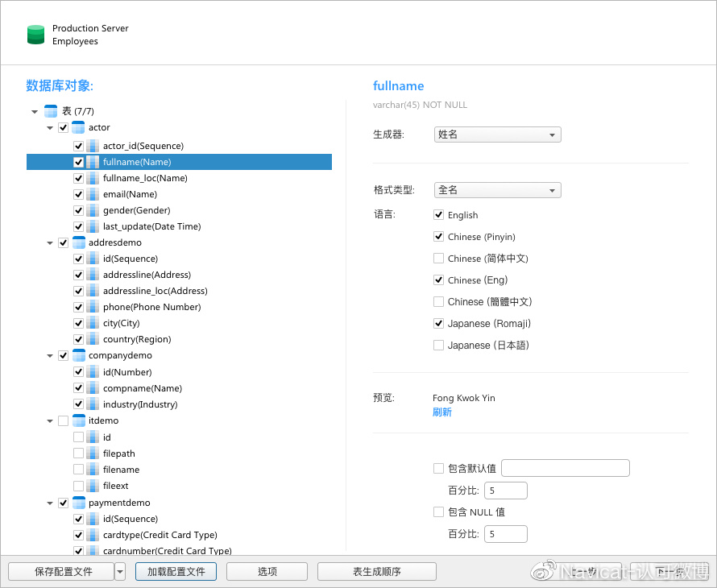Click the 选项 button
This screenshot has width=717, height=588.
[x=267, y=572]
